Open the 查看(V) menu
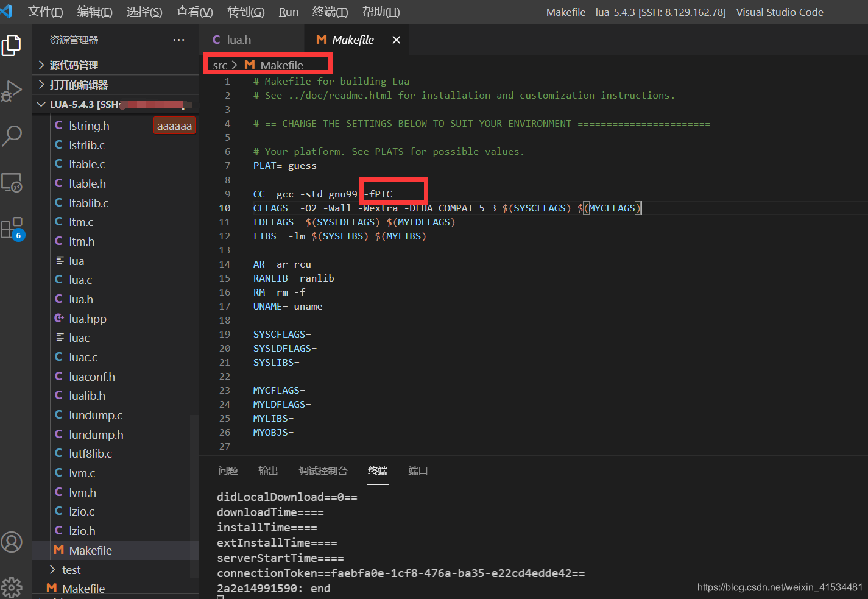The image size is (868, 599). [194, 12]
